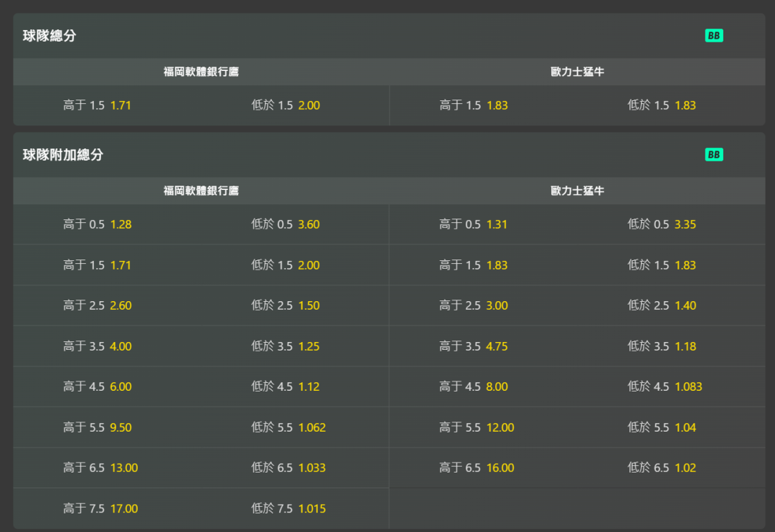The height and width of the screenshot is (532, 775).
Task: Choose 福岡軟體銀行鷹 高于 2.5 at 2.60
Action: pos(98,305)
